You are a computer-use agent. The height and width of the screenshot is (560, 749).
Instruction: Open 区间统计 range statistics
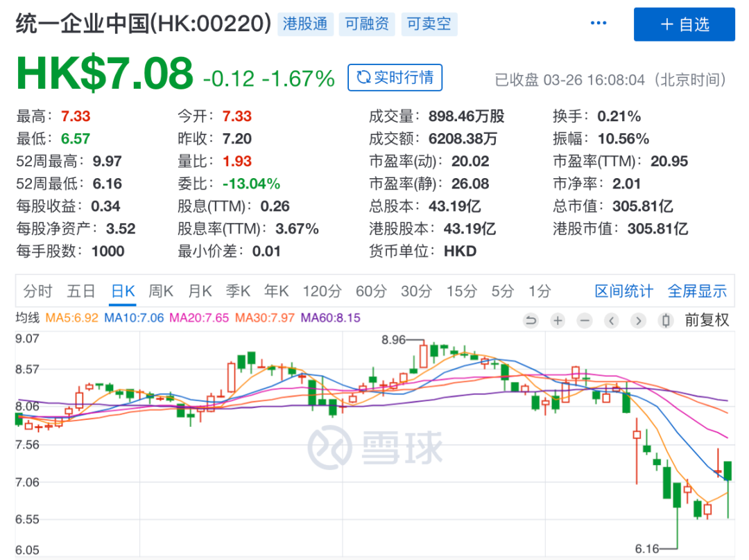pos(624,290)
